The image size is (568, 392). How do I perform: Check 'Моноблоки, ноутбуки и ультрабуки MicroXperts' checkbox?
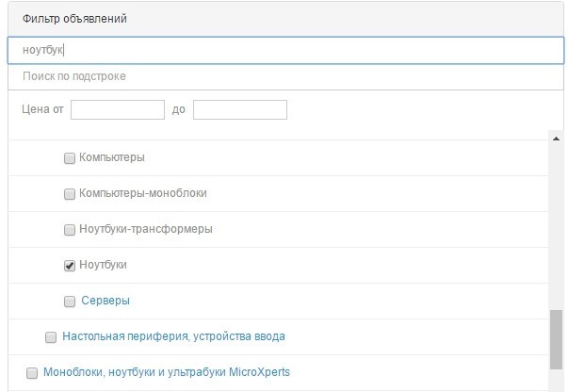(32, 373)
